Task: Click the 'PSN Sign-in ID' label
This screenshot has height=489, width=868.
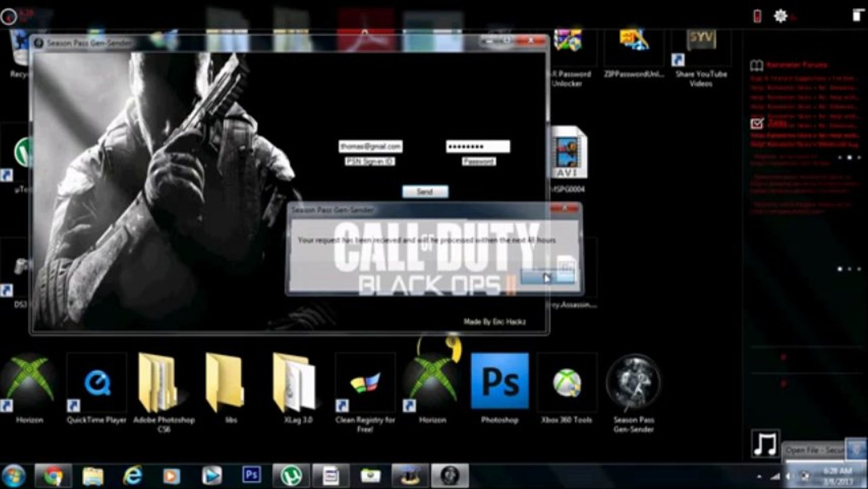Action: pyautogui.click(x=370, y=162)
